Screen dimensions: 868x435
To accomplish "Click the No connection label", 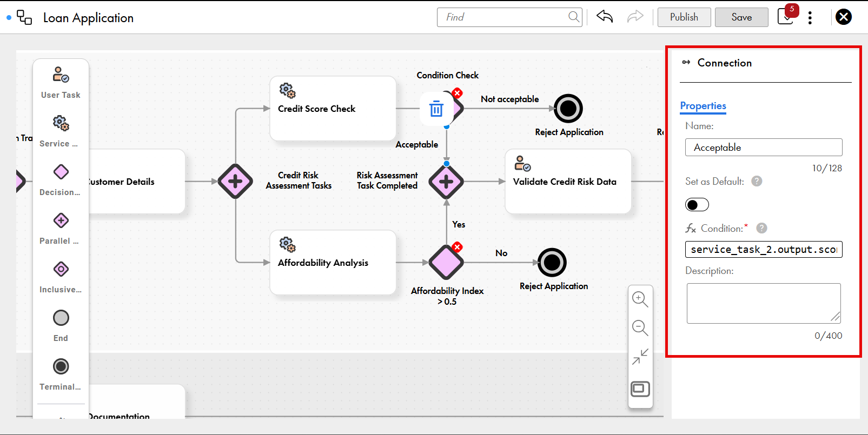I will [x=501, y=253].
